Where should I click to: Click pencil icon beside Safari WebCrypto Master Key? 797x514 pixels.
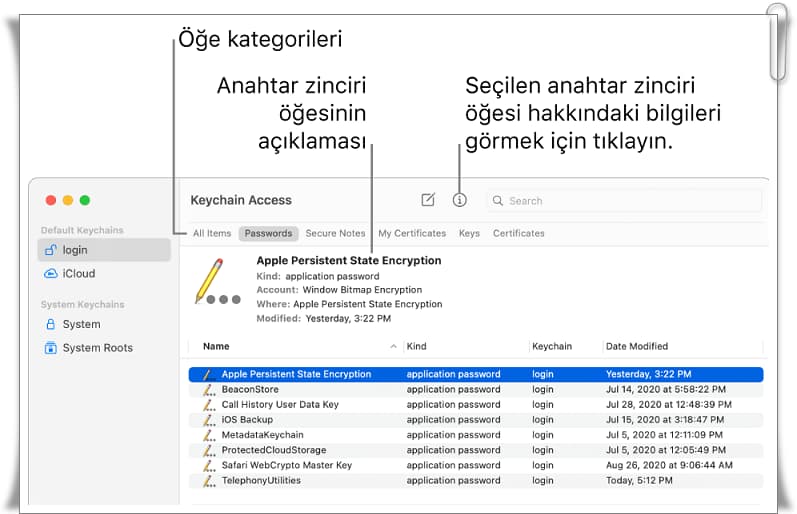point(209,466)
